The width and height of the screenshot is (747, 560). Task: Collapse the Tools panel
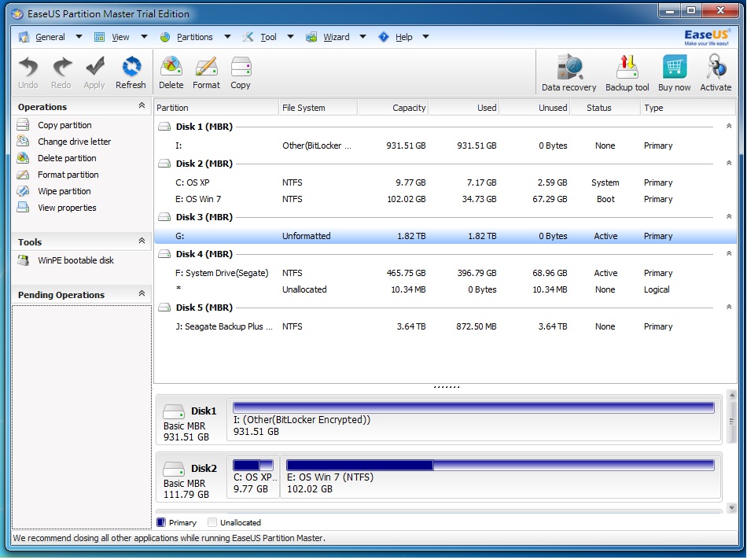pyautogui.click(x=142, y=241)
